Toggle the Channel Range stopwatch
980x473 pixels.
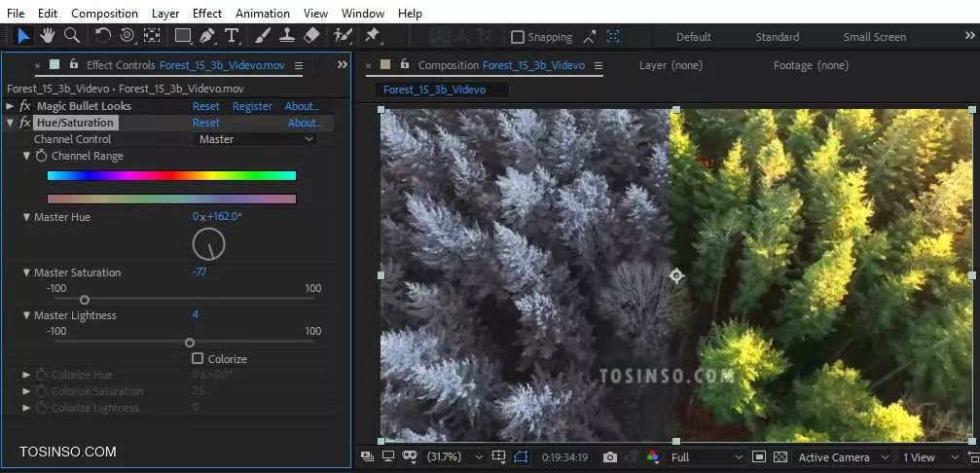tap(41, 156)
